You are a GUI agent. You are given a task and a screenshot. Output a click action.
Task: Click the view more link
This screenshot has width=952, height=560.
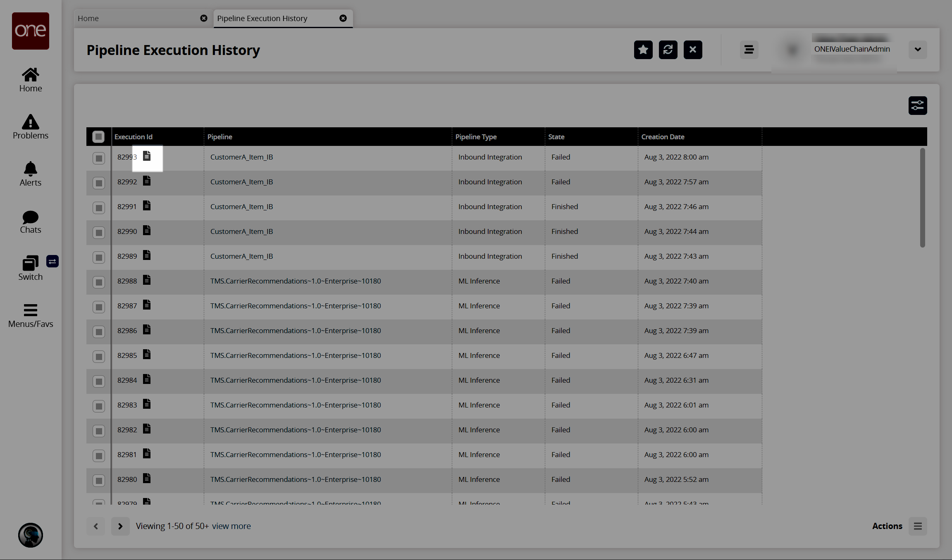pos(231,526)
